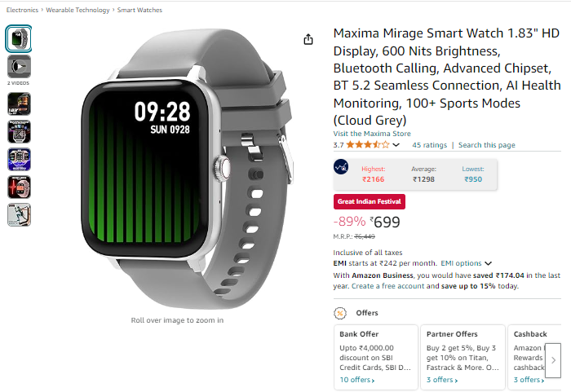Click the Great Indian Festival badge
This screenshot has height=392, width=571.
(x=370, y=201)
